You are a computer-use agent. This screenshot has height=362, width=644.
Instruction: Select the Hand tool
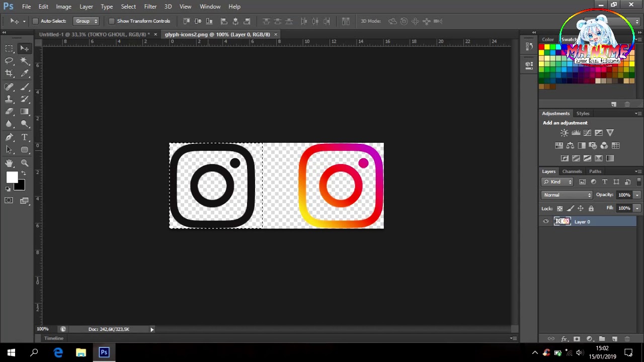click(9, 163)
